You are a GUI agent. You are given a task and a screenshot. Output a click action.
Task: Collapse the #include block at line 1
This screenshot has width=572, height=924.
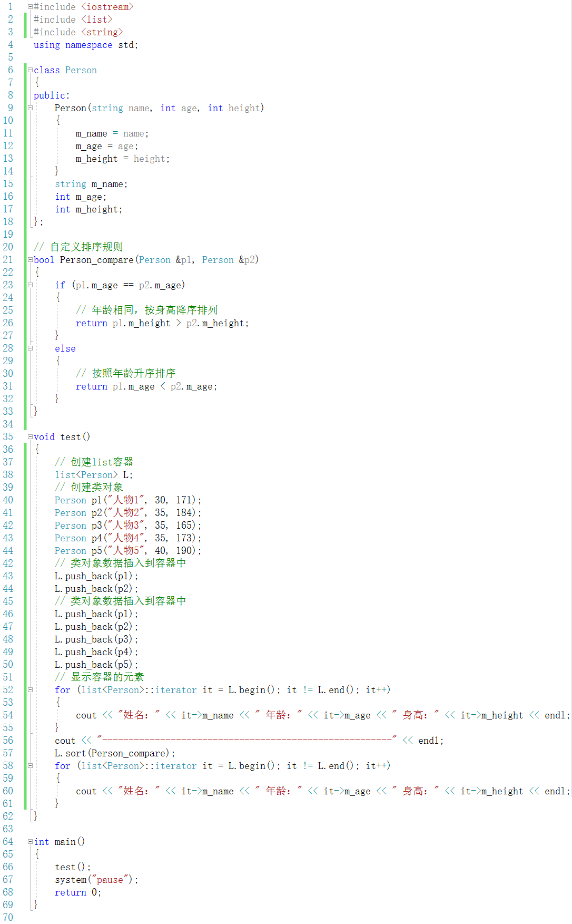pyautogui.click(x=30, y=7)
